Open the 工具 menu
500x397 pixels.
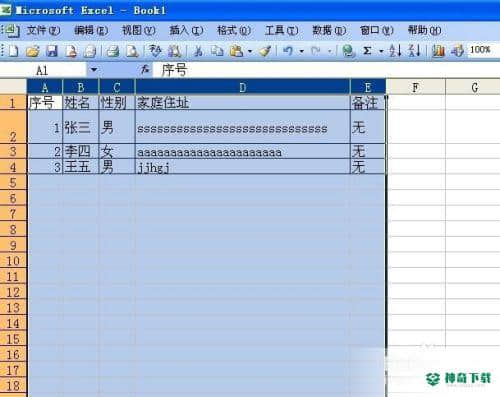click(x=282, y=31)
